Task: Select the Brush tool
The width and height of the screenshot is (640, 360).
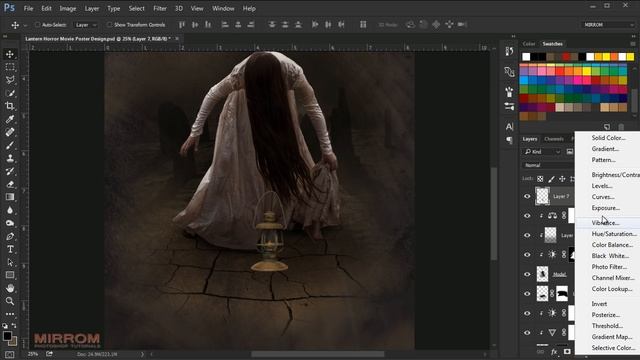Action: pyautogui.click(x=10, y=145)
